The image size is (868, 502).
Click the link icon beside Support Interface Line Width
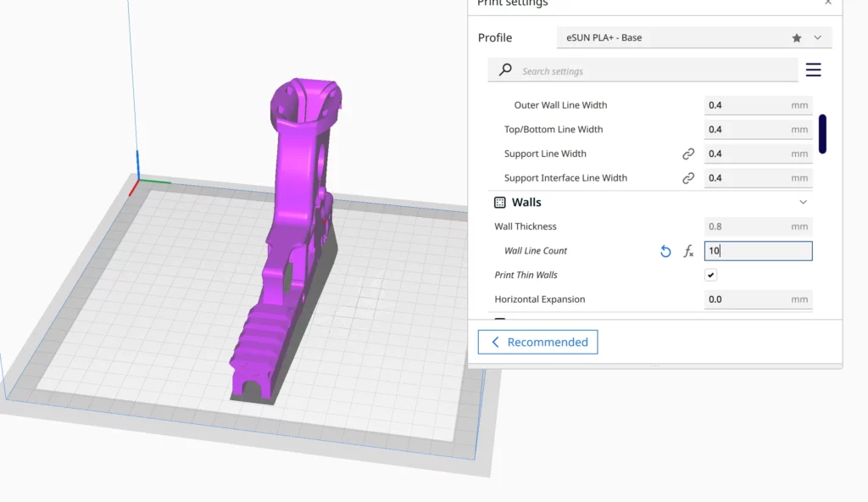[x=688, y=178]
